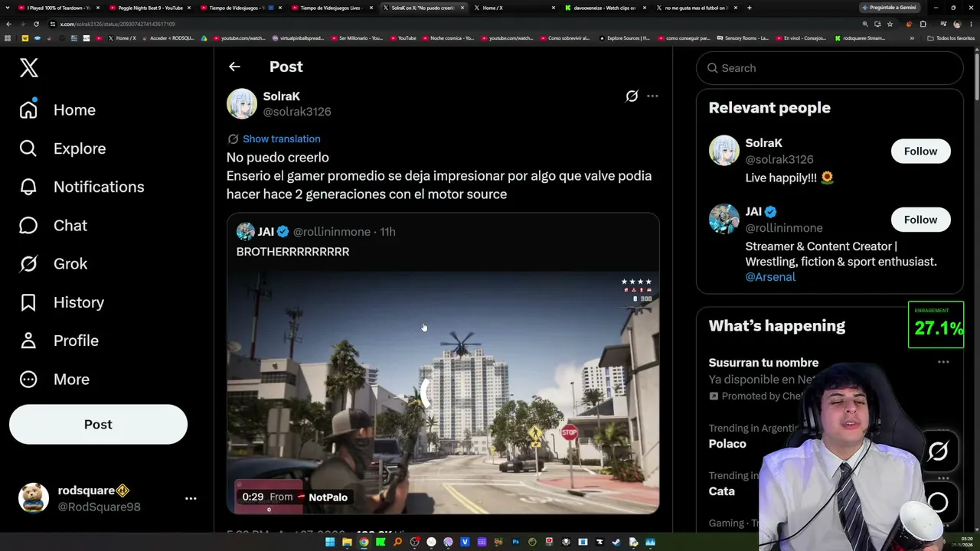Click the browser address bar URL
Viewport: 980px width, 551px height.
tap(118, 24)
